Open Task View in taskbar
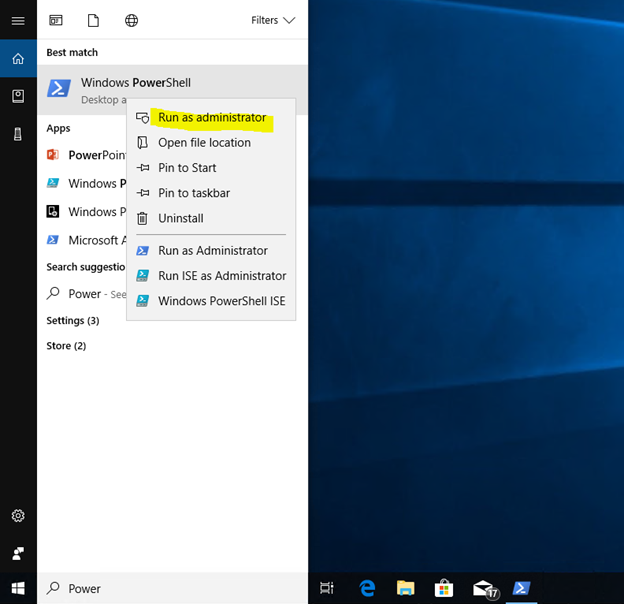The image size is (624, 604). (x=327, y=588)
